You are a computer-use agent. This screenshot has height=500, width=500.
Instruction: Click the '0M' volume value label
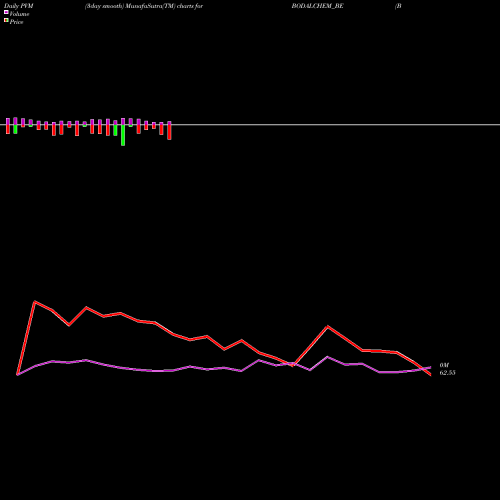[444, 365]
